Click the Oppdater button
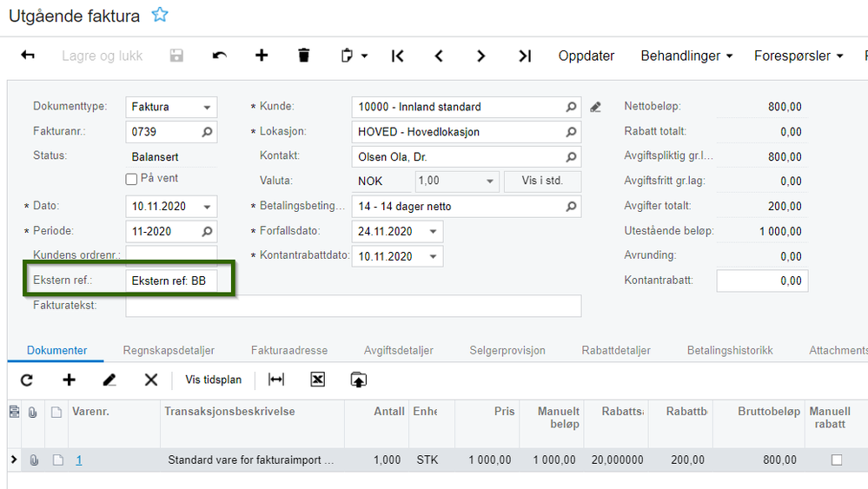Viewport: 868px width, 489px height. click(x=586, y=56)
